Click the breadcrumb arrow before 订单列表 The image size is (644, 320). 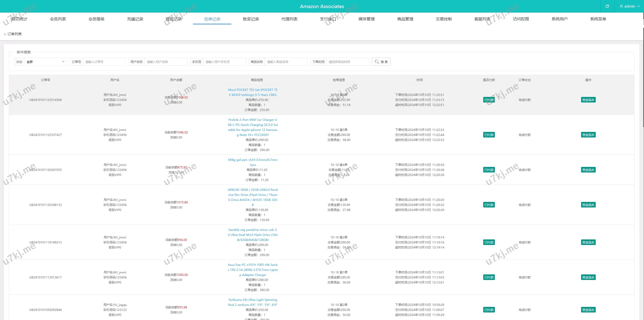[5, 34]
